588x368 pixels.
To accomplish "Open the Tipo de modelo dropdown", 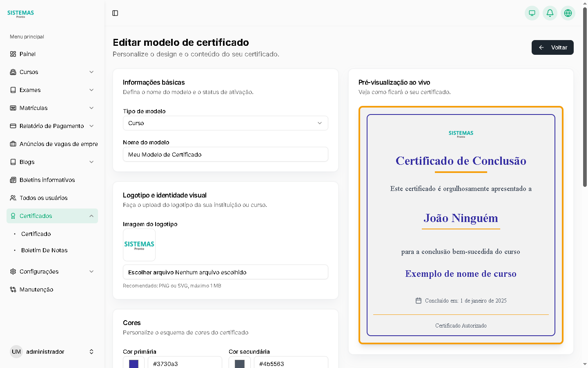I will point(225,123).
